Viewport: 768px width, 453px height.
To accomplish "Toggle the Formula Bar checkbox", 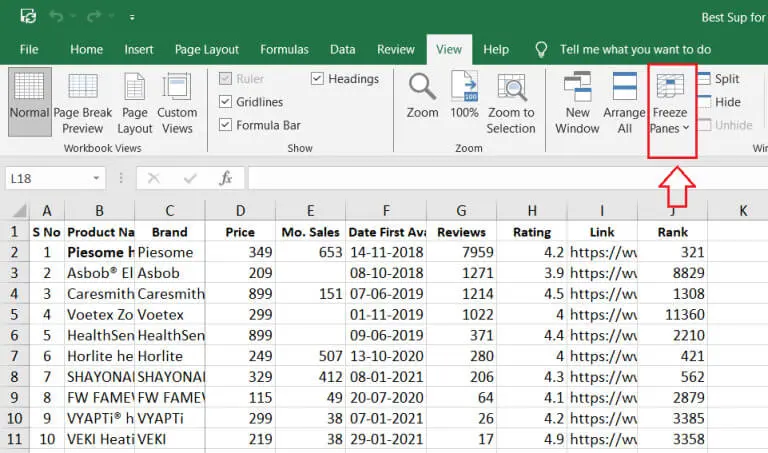I will click(225, 125).
